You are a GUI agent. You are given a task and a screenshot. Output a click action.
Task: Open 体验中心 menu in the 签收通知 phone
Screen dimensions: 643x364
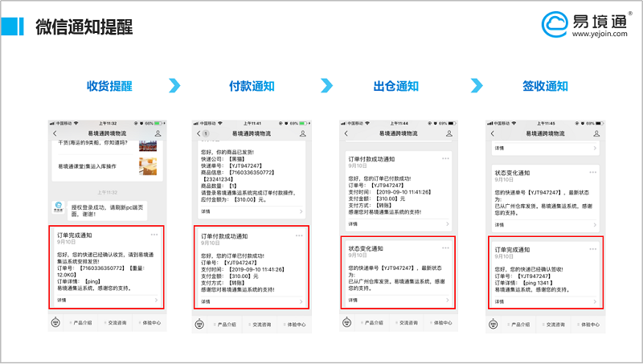pos(587,322)
